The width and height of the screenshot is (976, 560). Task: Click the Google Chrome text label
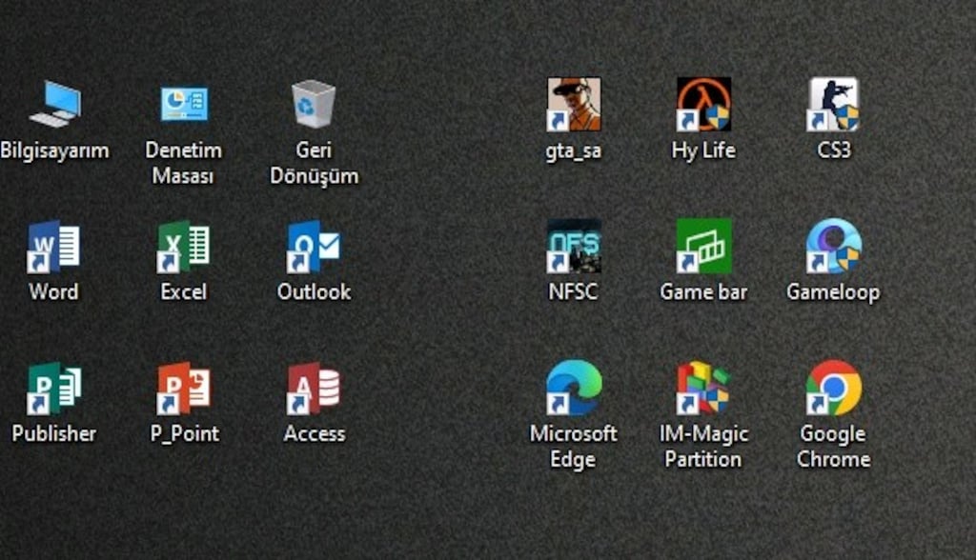click(x=833, y=446)
